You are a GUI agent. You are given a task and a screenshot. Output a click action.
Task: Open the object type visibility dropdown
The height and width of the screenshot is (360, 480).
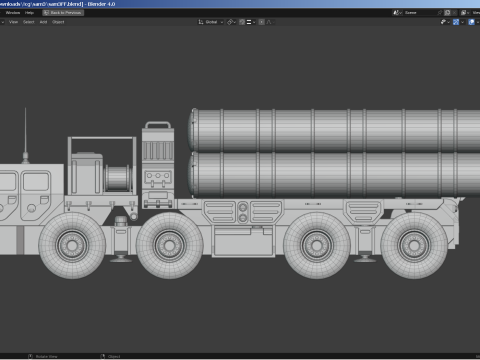(x=445, y=22)
